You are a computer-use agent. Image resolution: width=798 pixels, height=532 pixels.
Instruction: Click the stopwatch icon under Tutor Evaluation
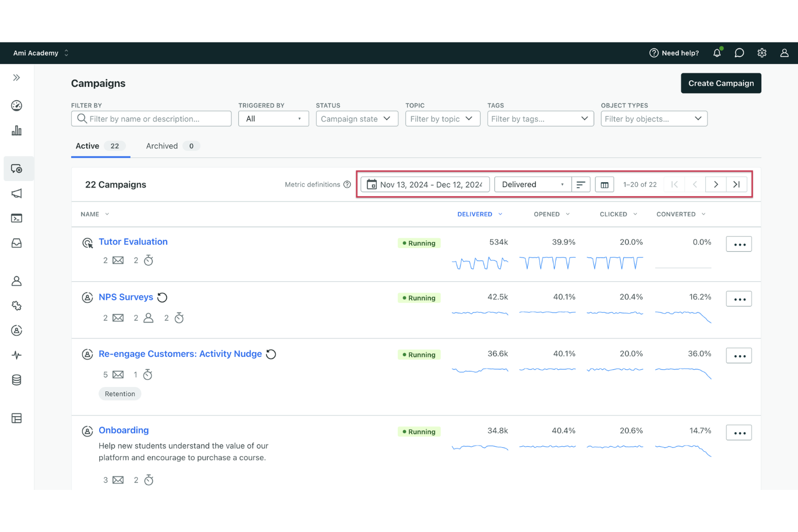149,260
